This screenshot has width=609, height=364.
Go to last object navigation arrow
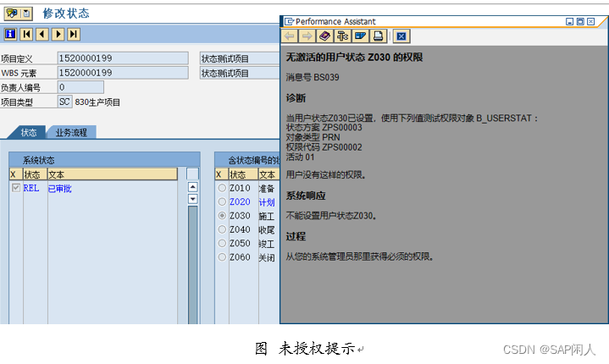pyautogui.click(x=74, y=35)
